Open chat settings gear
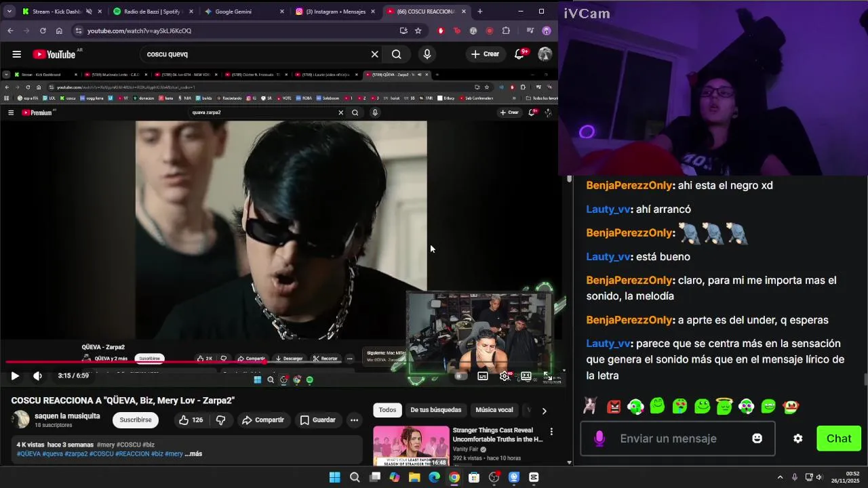Image resolution: width=868 pixels, height=488 pixels. [x=798, y=439]
